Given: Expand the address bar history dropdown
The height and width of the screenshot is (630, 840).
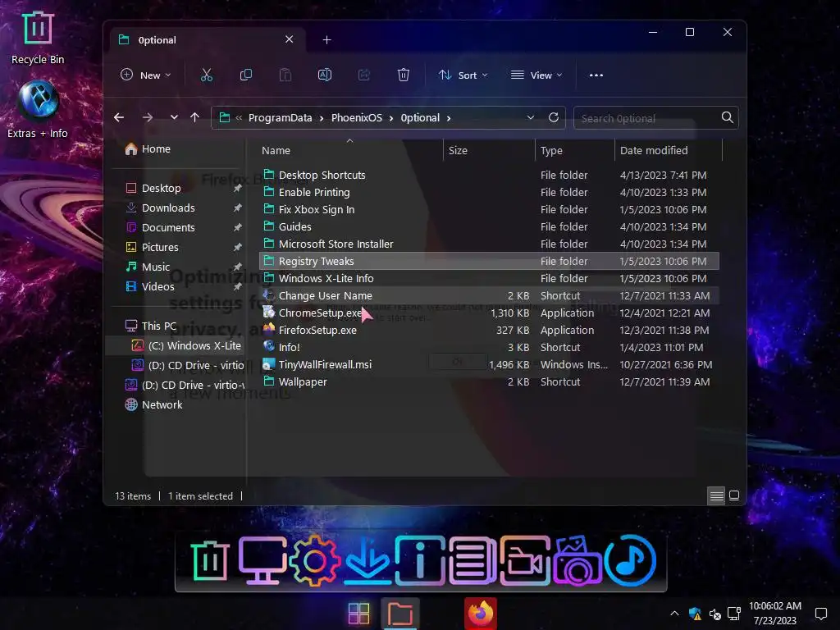Looking at the screenshot, I should pyautogui.click(x=531, y=117).
